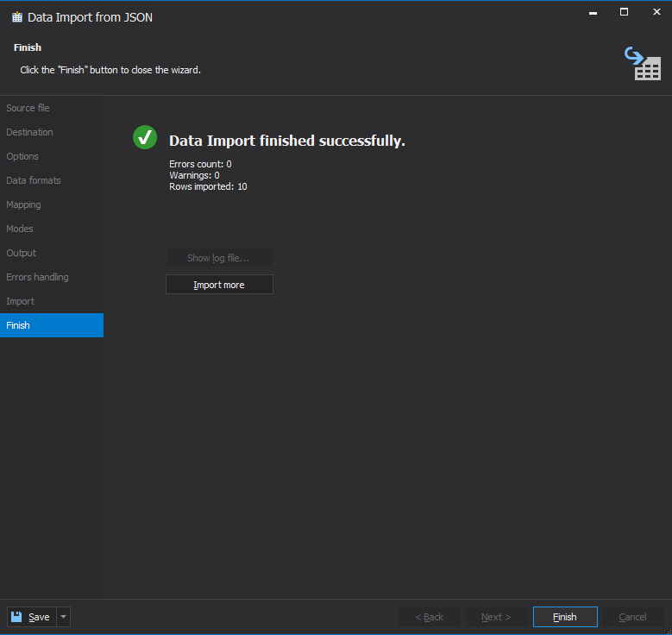Image resolution: width=672 pixels, height=635 pixels.
Task: Click the import table icon in header
Action: (643, 64)
